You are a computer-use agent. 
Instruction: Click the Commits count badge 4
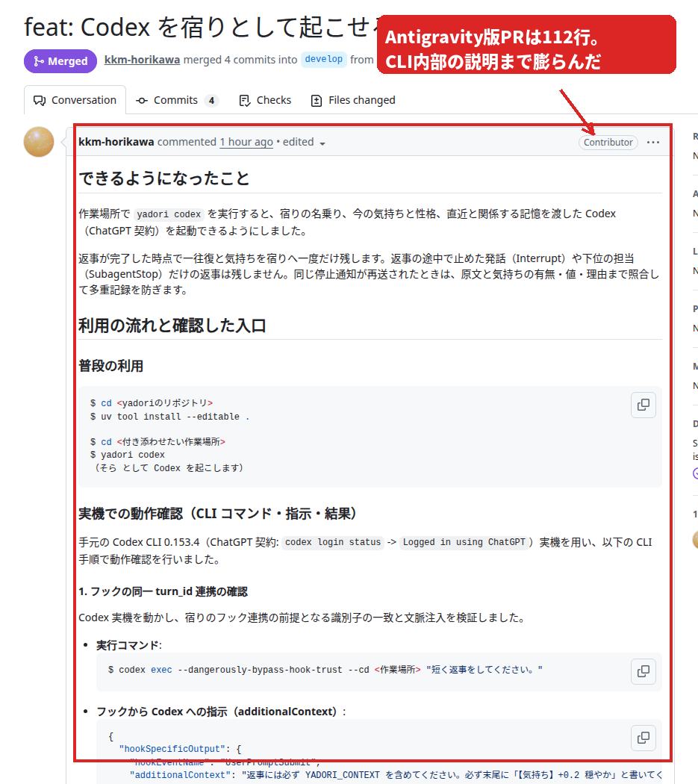click(211, 101)
